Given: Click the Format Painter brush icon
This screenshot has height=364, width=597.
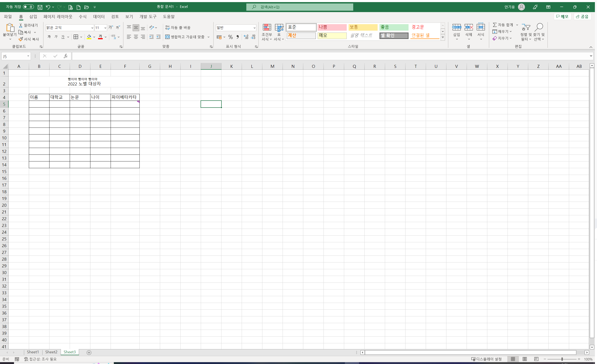Looking at the screenshot, I should click(21, 39).
